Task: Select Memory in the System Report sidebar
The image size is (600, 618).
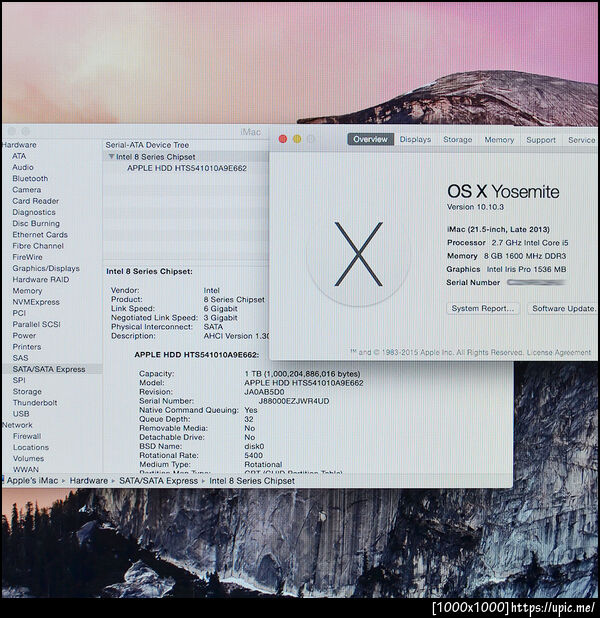Action: pyautogui.click(x=27, y=291)
